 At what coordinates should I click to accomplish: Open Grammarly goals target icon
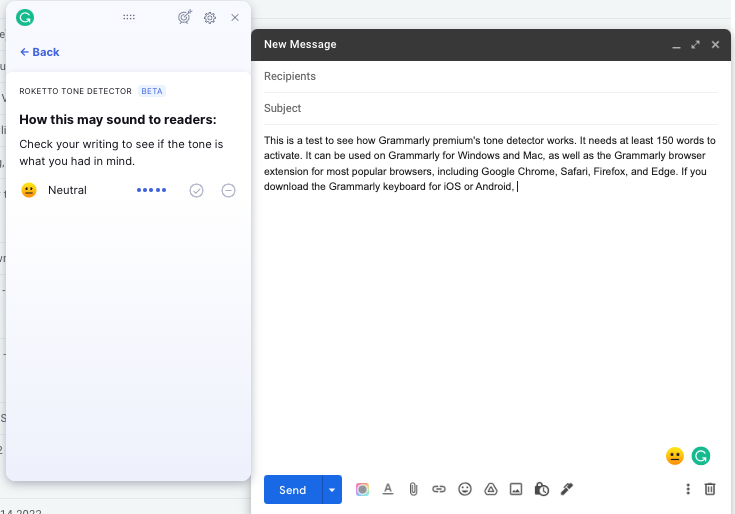pyautogui.click(x=185, y=17)
